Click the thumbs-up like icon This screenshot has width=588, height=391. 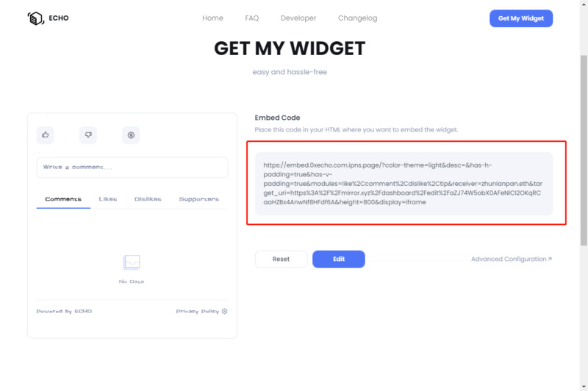[46, 134]
